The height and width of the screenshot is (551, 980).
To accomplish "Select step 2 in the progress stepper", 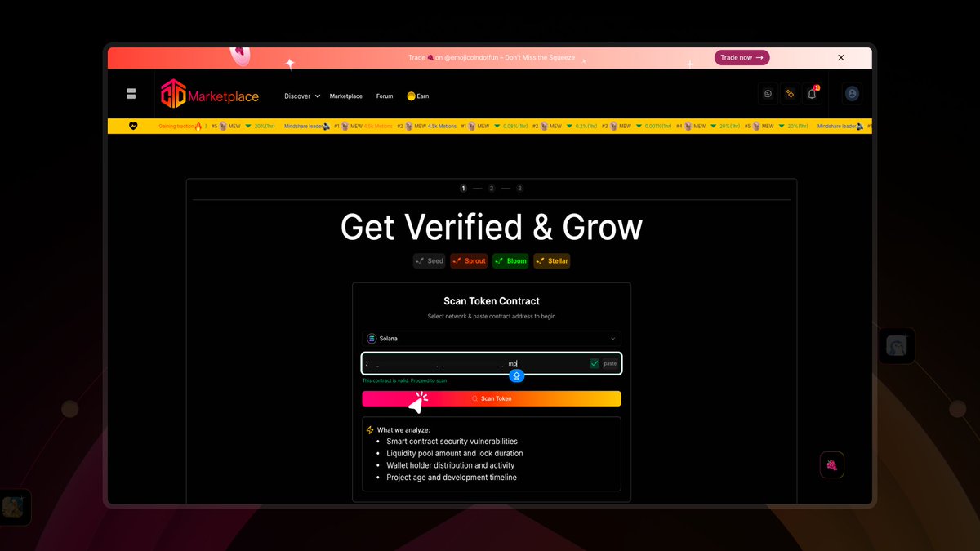I will [x=492, y=189].
